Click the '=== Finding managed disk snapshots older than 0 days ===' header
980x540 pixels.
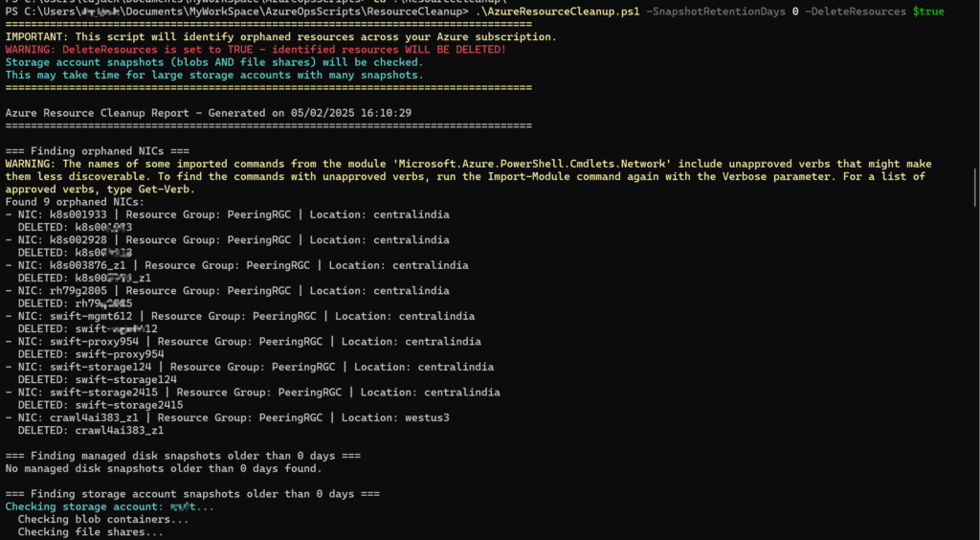pyautogui.click(x=183, y=457)
